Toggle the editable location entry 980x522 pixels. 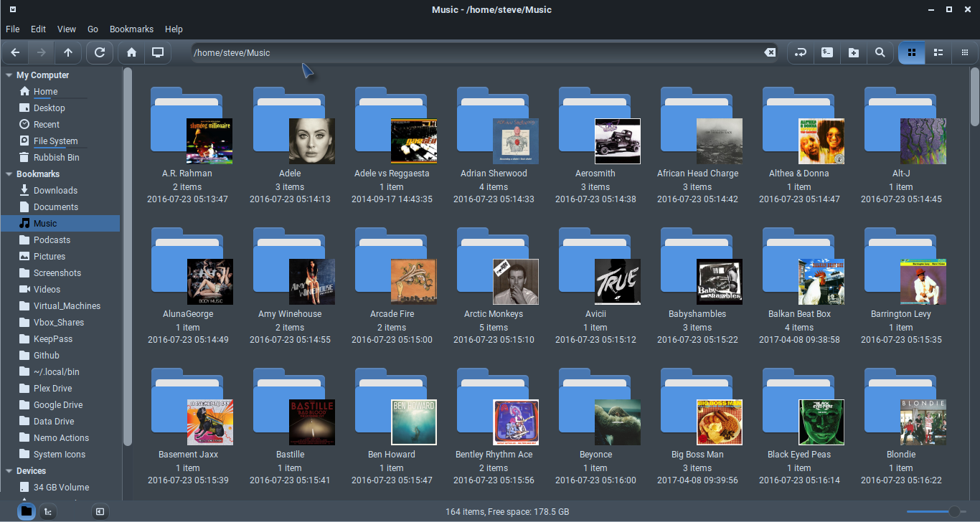pos(800,52)
